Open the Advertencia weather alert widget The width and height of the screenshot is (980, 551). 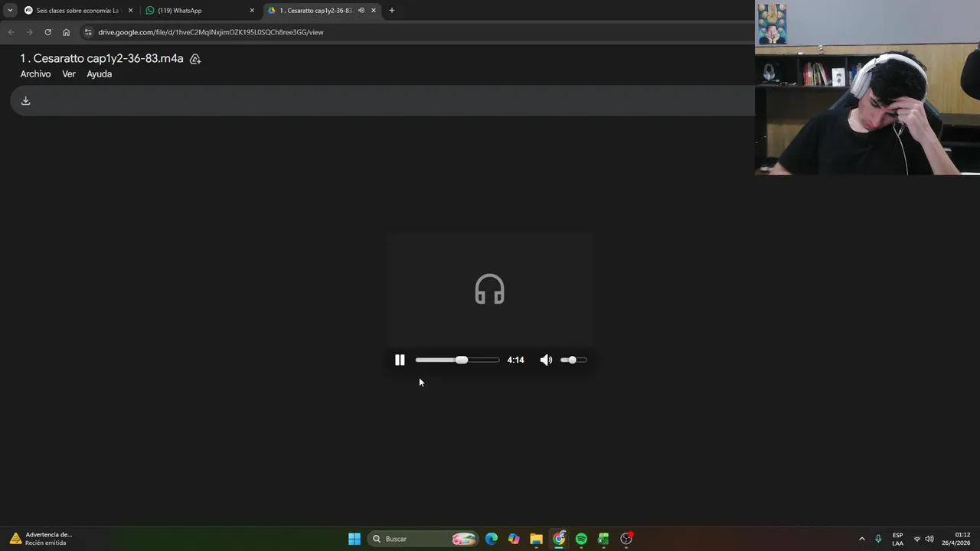(x=42, y=539)
